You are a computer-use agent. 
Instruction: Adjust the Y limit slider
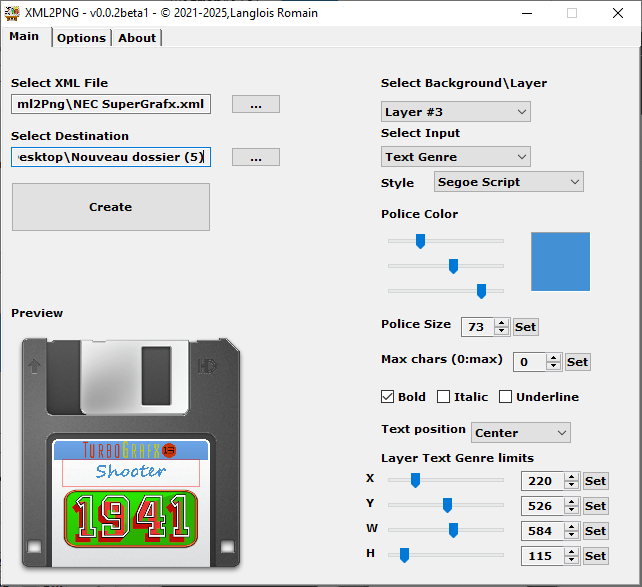448,505
